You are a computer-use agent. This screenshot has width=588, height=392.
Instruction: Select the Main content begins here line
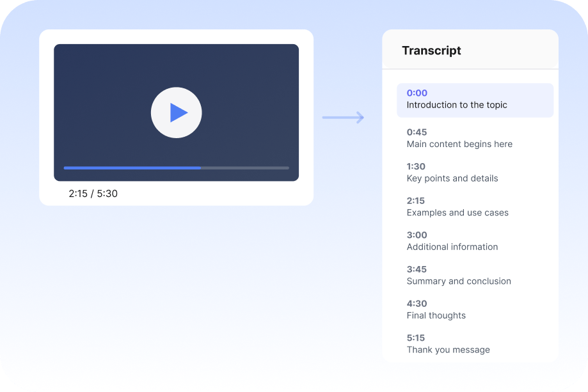click(x=459, y=144)
